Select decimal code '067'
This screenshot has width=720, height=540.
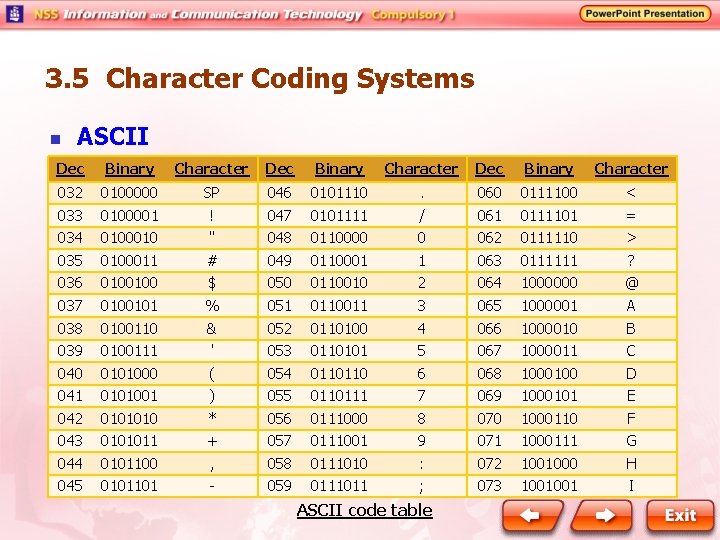(489, 351)
